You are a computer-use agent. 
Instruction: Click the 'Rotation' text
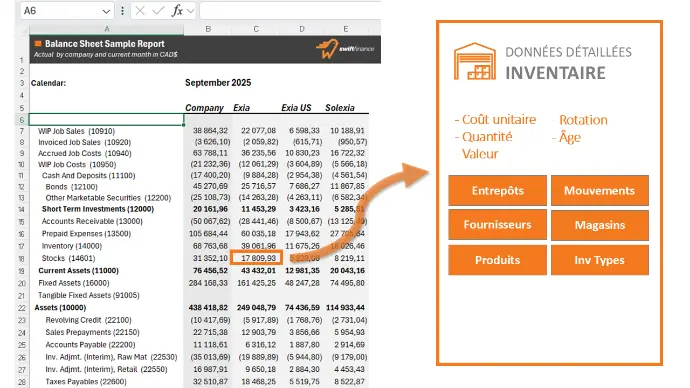tap(583, 120)
